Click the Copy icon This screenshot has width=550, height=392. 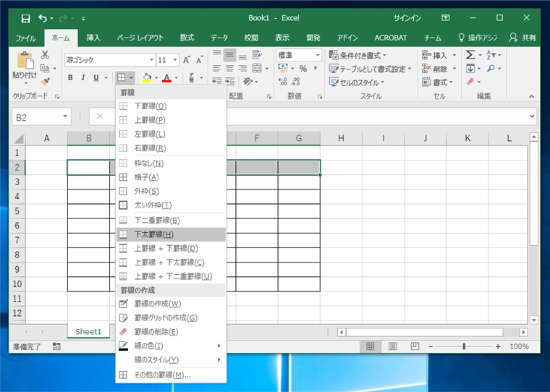(x=45, y=68)
